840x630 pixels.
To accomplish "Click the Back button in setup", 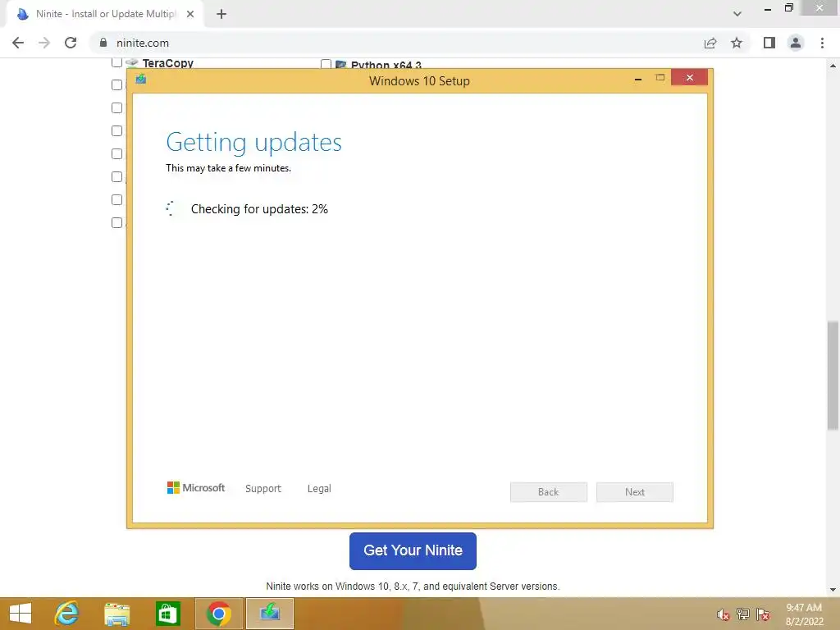I will click(549, 492).
